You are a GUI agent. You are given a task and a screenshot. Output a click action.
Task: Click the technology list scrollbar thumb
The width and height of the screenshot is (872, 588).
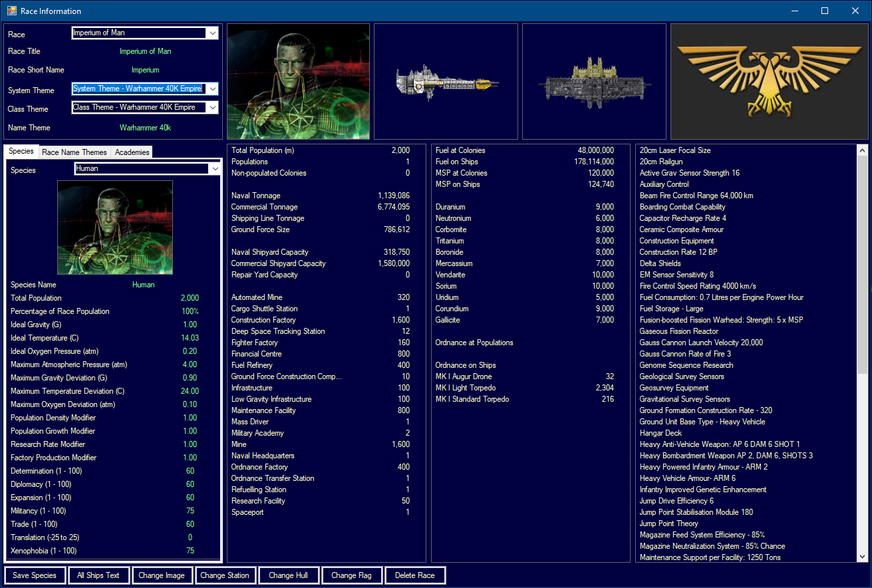coord(863,265)
